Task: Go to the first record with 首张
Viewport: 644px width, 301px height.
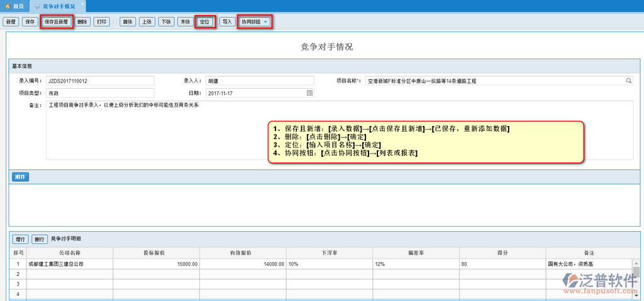Action: [128, 21]
